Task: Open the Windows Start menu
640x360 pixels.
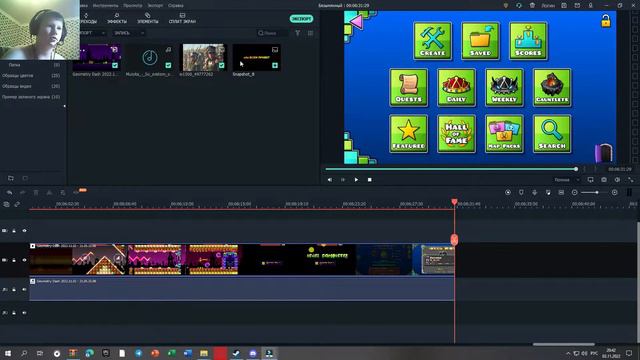Action: click(x=7, y=353)
